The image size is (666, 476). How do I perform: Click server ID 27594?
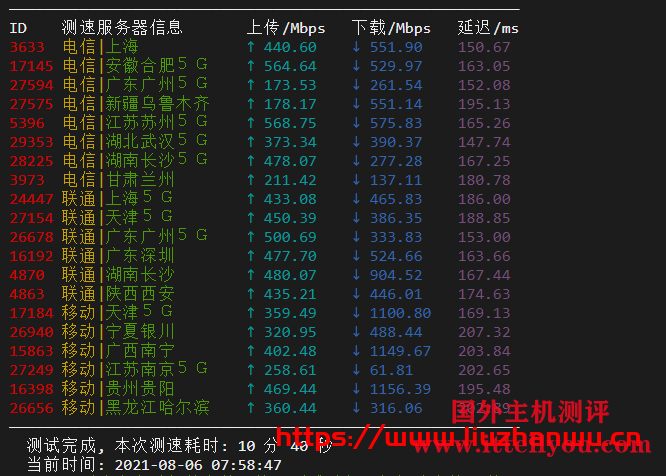31,85
